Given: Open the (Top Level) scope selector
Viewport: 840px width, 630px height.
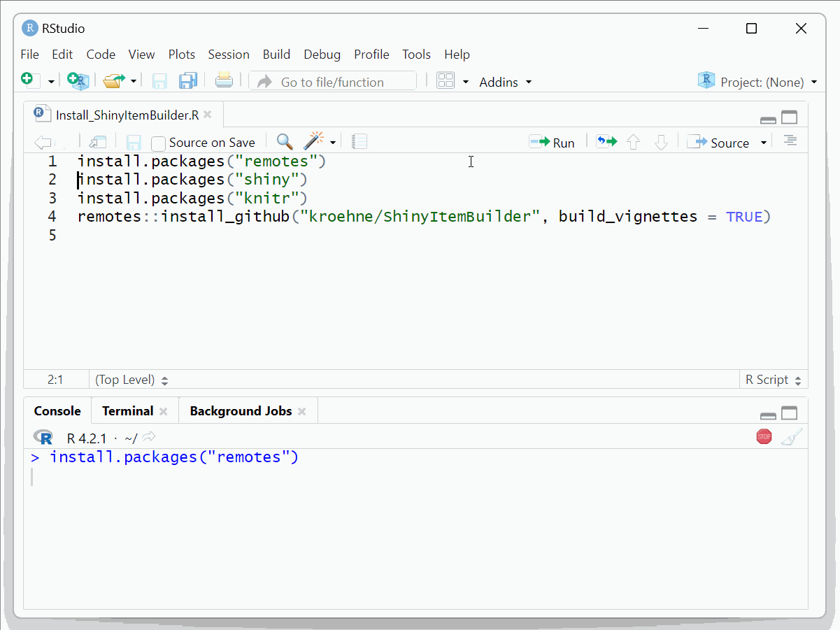Looking at the screenshot, I should [131, 380].
